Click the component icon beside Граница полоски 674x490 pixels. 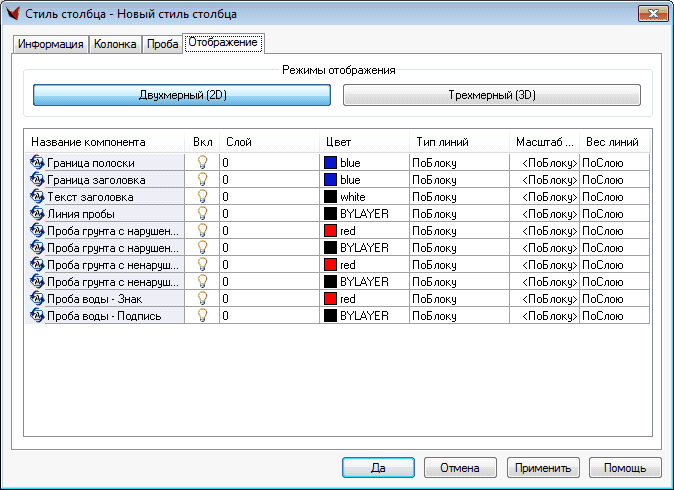[37, 162]
